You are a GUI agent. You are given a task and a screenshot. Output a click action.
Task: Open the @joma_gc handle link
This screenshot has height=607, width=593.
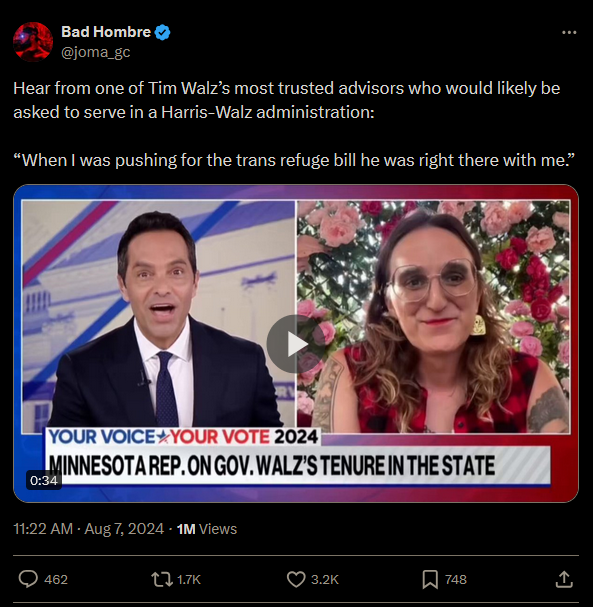(x=96, y=52)
